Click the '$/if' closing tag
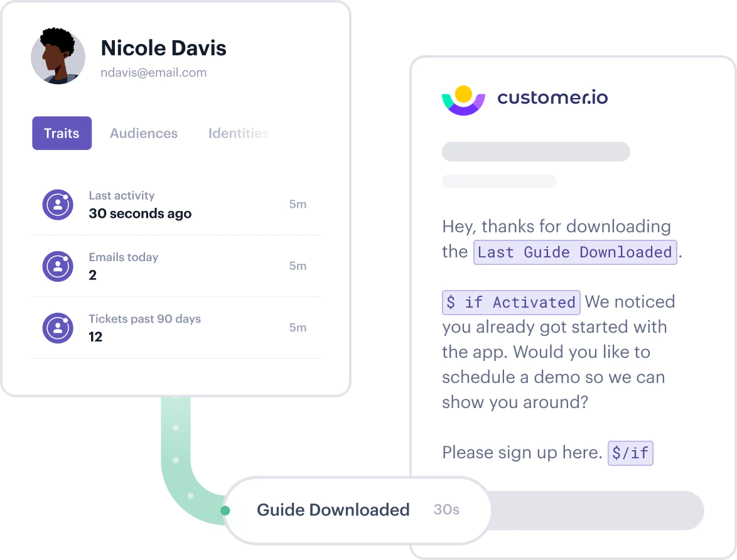Viewport: 737px width, 560px height. click(x=630, y=453)
